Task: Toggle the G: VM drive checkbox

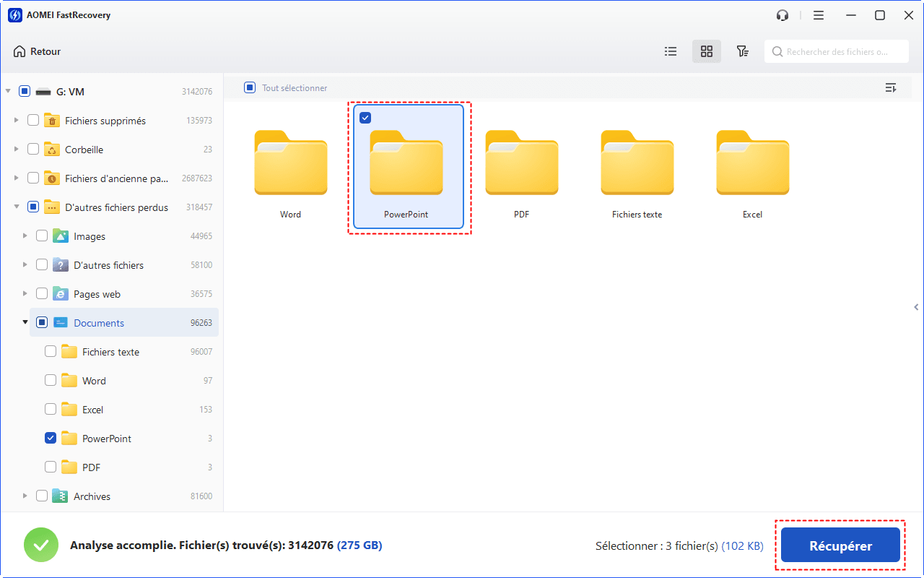Action: coord(25,92)
